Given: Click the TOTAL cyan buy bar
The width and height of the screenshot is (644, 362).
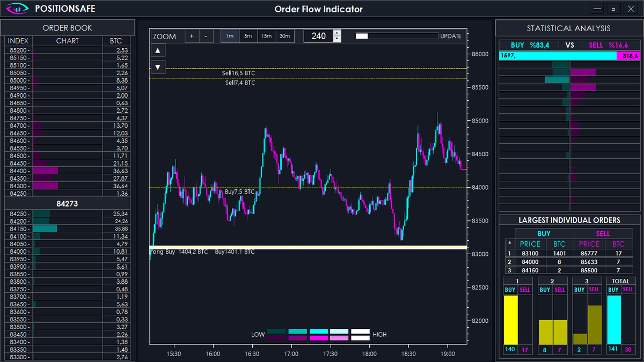Looking at the screenshot, I should (613, 320).
